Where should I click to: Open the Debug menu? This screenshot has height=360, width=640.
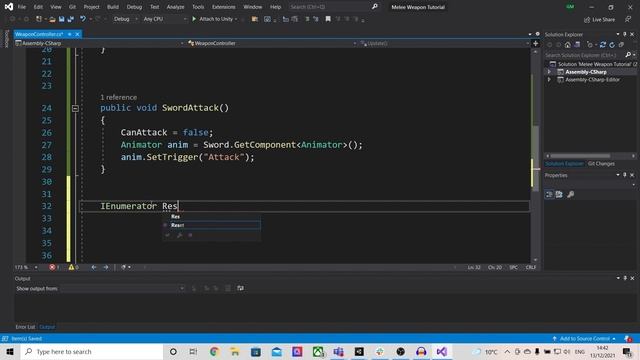coord(134,7)
